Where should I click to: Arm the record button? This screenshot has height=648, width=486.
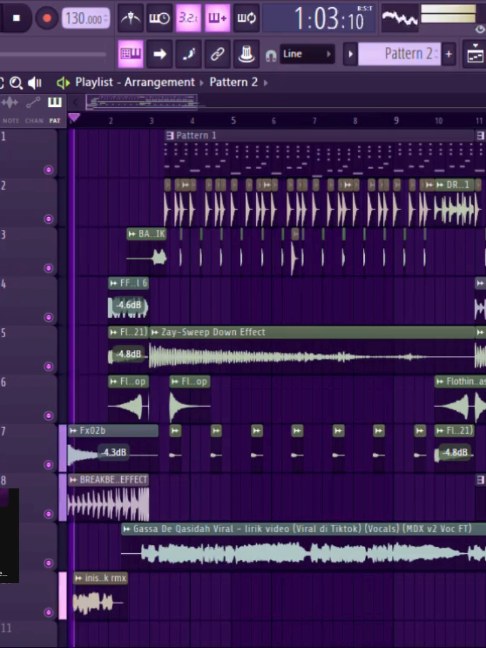[x=47, y=18]
